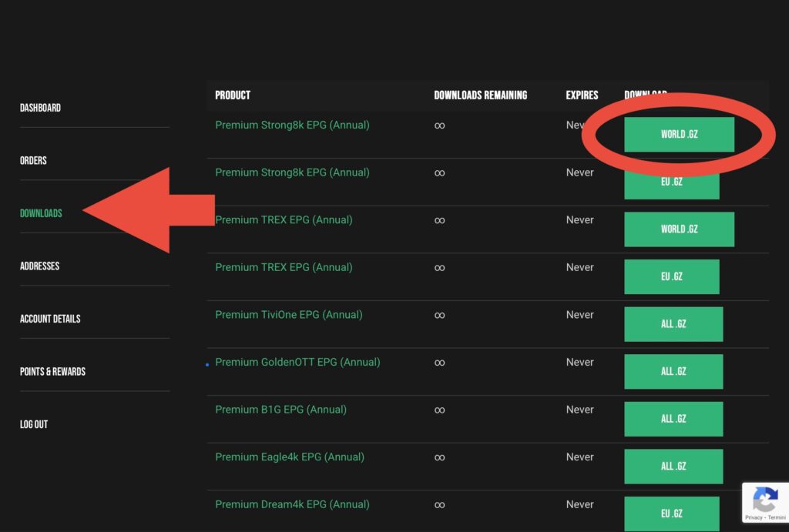Open Premium TiviOne EPG (Annual) link
Viewport: 789px width, 532px height.
[x=289, y=315]
